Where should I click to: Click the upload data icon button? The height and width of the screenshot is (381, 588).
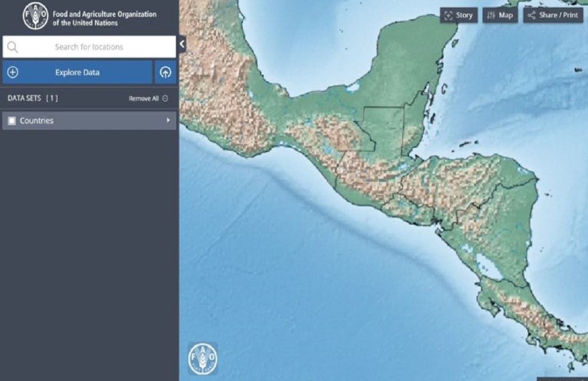click(165, 72)
